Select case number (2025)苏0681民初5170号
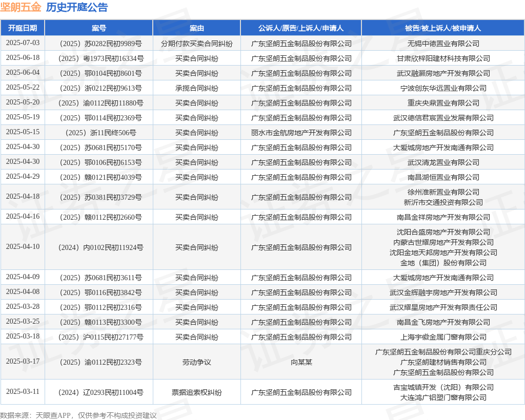525x420 pixels. (99, 148)
